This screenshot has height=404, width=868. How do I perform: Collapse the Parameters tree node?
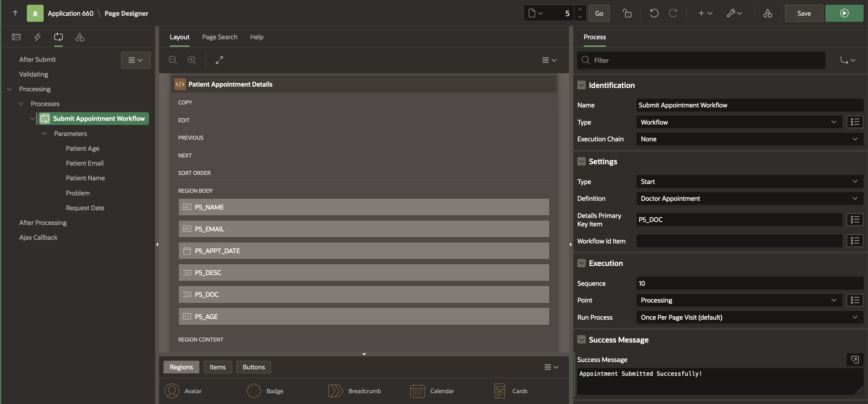click(x=44, y=134)
